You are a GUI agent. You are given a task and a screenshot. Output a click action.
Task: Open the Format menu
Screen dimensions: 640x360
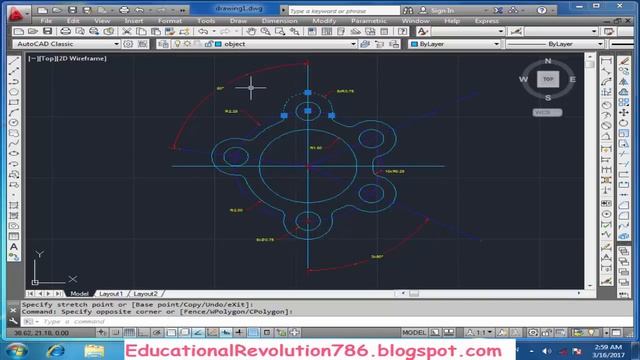tap(170, 21)
